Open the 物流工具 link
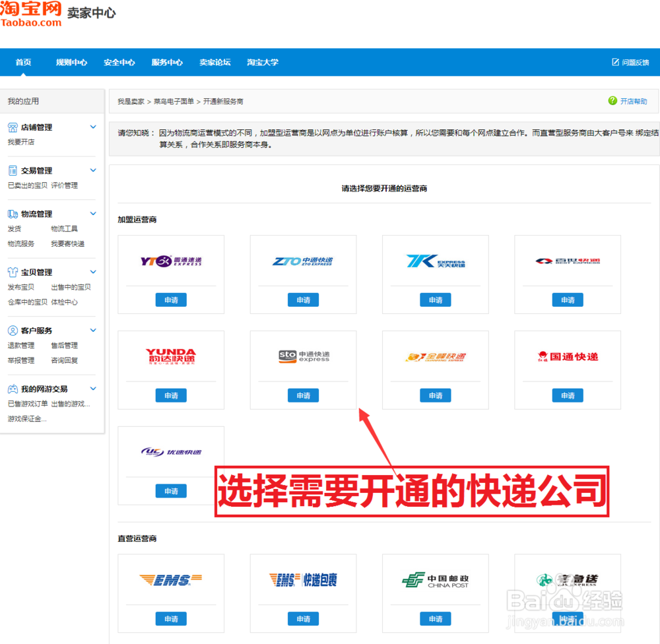The image size is (660, 644). [65, 228]
